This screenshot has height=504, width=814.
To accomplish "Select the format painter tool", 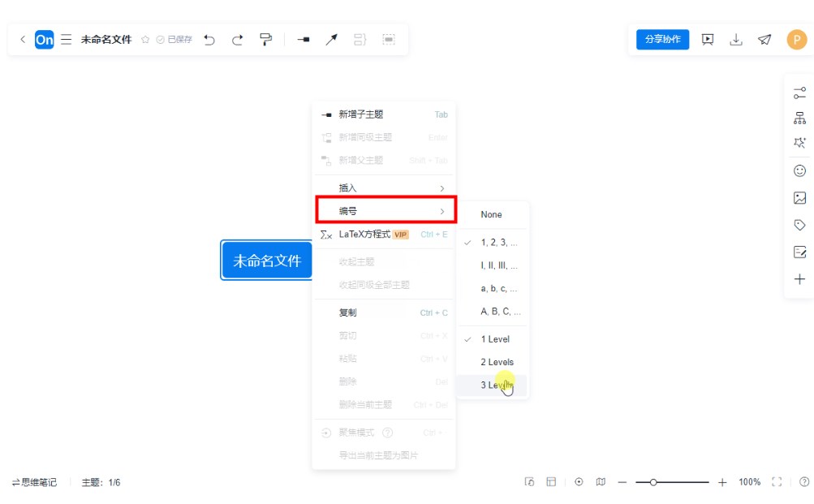I will tap(265, 39).
